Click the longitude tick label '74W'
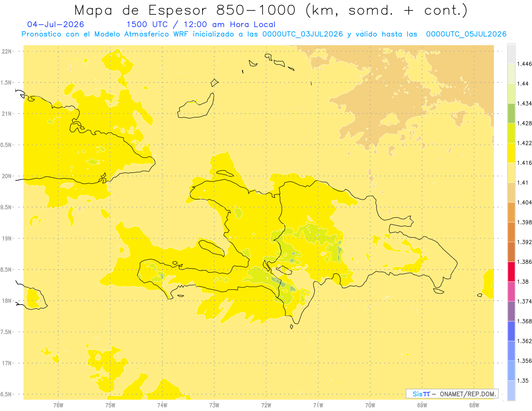Viewport: 532px width, 411px height. point(162,405)
